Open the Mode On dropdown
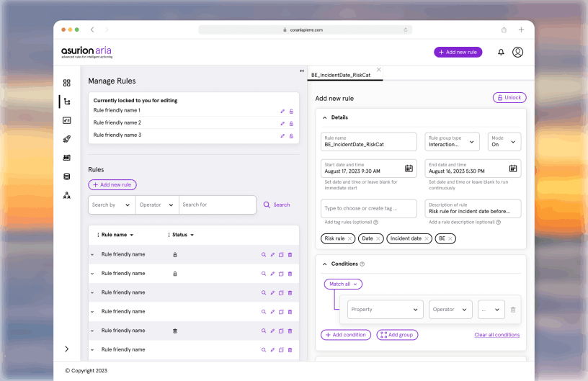This screenshot has width=588, height=381. click(504, 142)
